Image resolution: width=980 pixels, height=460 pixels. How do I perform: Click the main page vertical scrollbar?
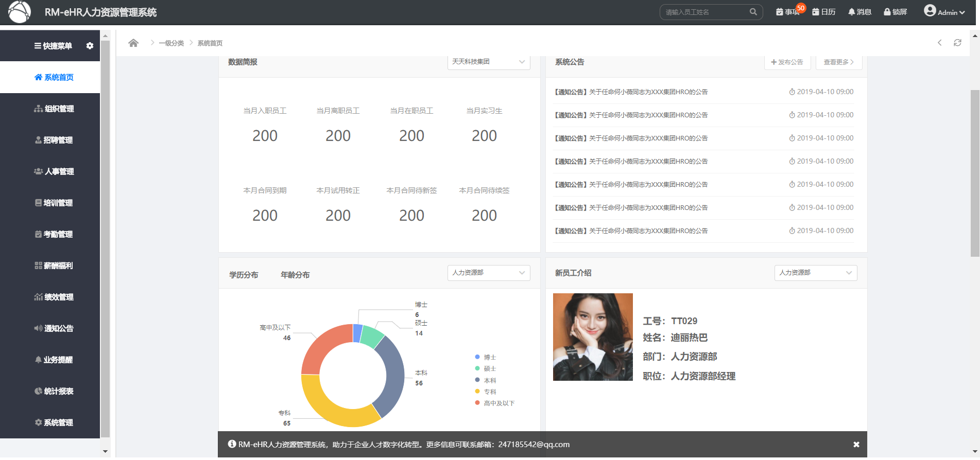[x=975, y=174]
